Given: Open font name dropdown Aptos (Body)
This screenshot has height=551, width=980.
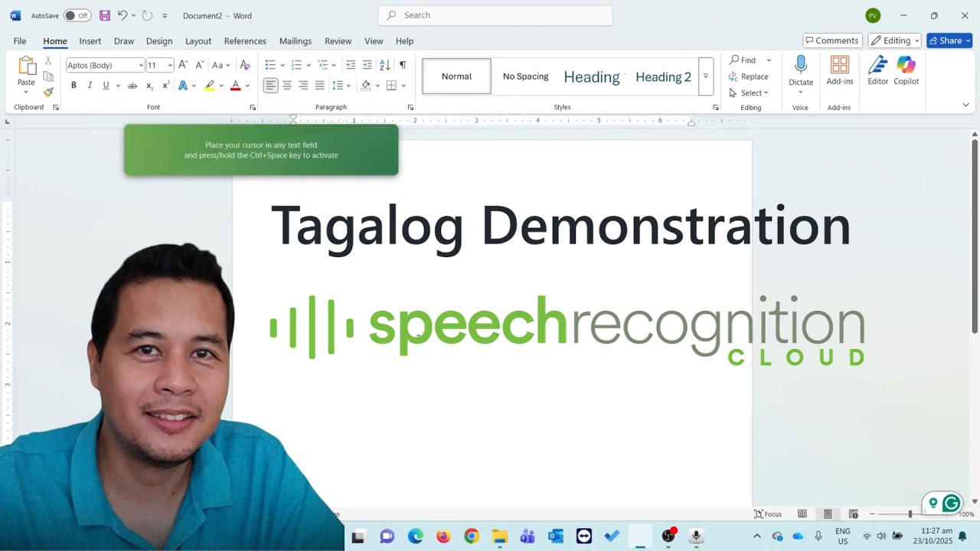Looking at the screenshot, I should pos(141,65).
